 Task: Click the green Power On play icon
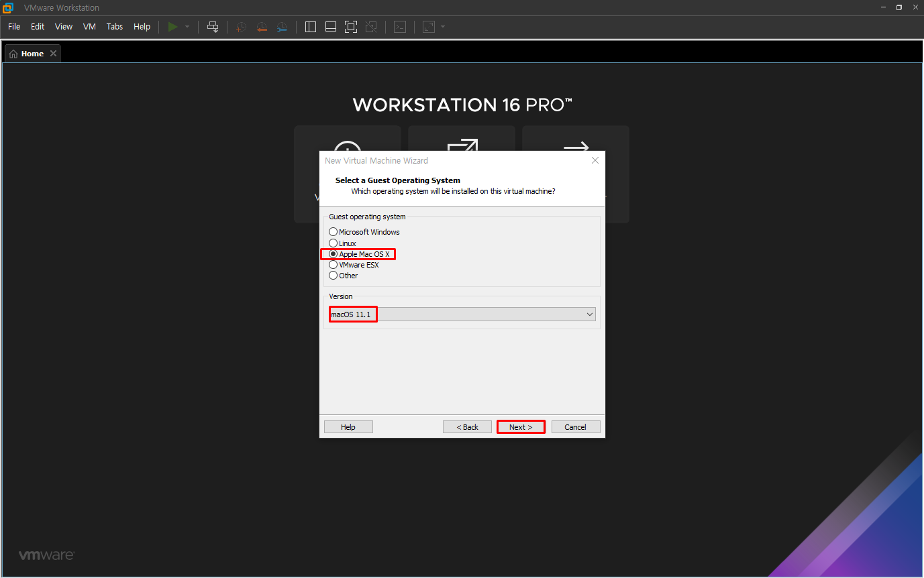point(172,27)
